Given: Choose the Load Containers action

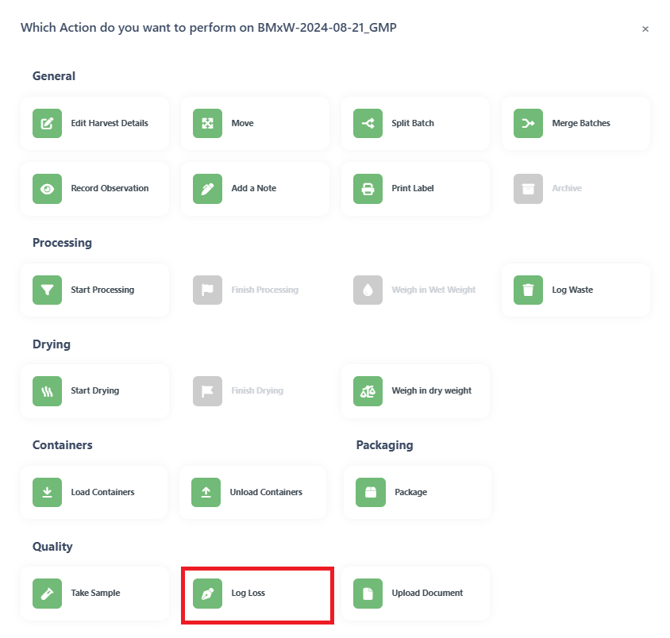Looking at the screenshot, I should pyautogui.click(x=94, y=492).
